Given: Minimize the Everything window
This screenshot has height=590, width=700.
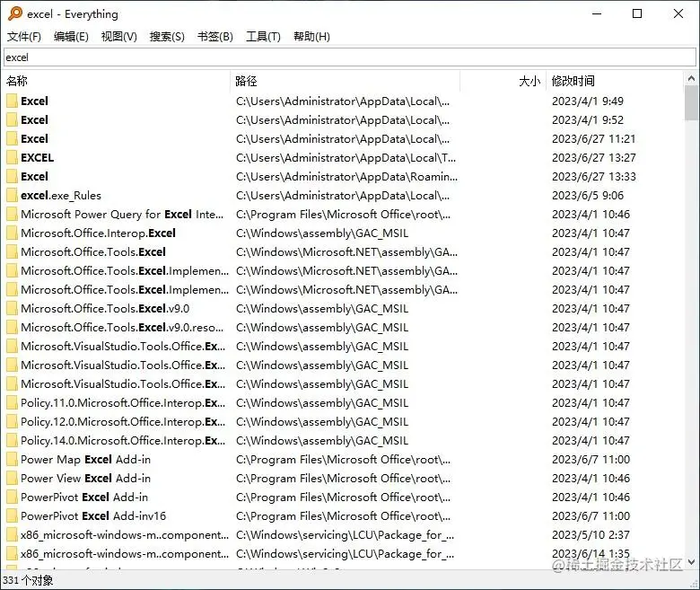Looking at the screenshot, I should 597,13.
